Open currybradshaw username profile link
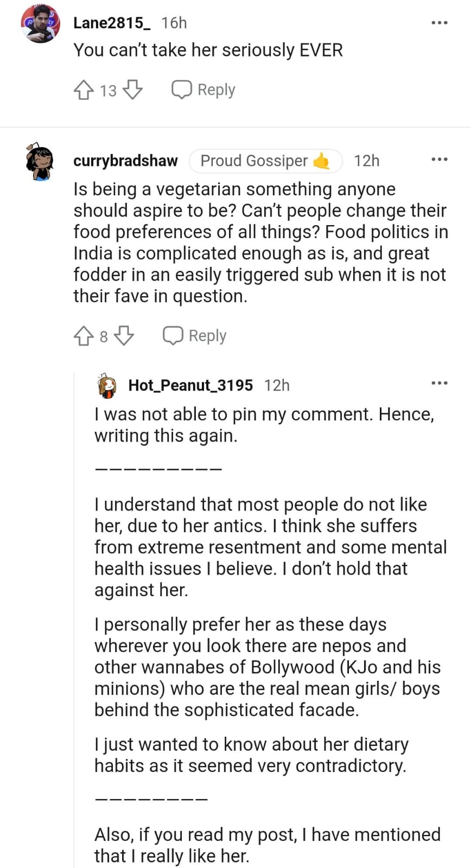This screenshot has height=868, width=471. 125,161
